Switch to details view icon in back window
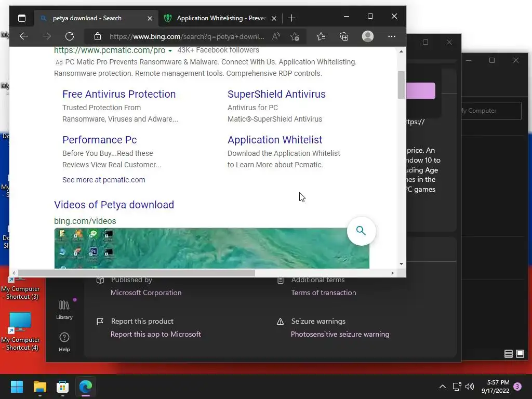The height and width of the screenshot is (399, 532). pos(508,354)
